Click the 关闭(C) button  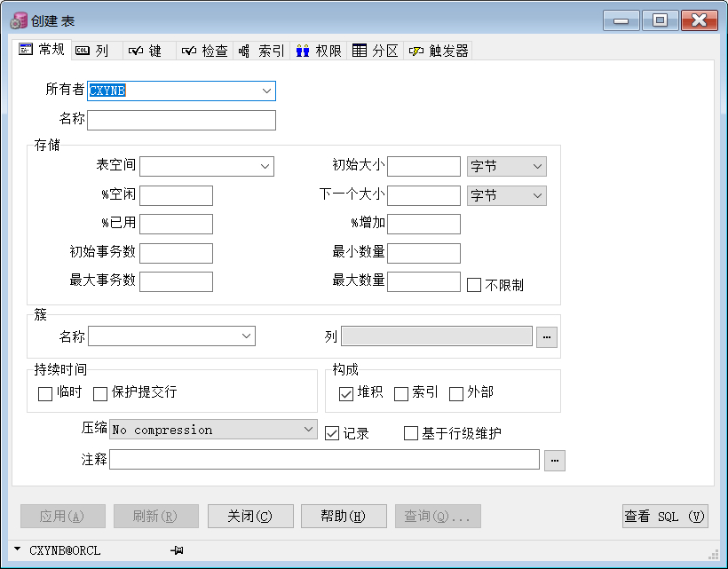coord(250,516)
